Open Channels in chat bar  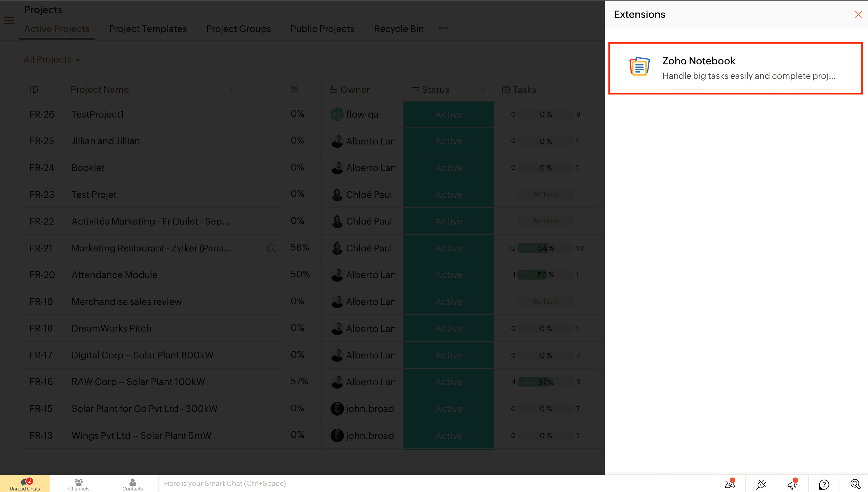pyautogui.click(x=78, y=484)
